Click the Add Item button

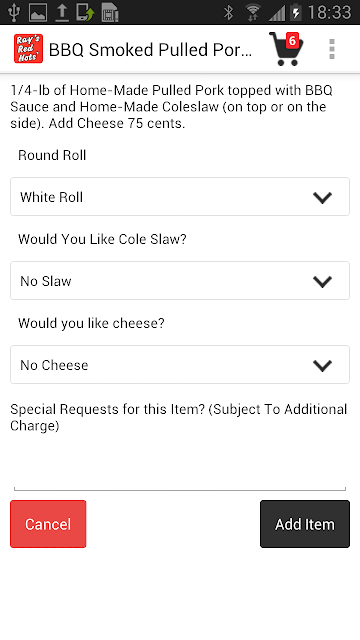[x=305, y=524]
